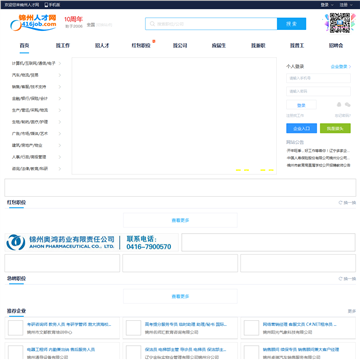360x360 pixels.
Task: Open the 416job.com site logo
Action: click(33, 23)
